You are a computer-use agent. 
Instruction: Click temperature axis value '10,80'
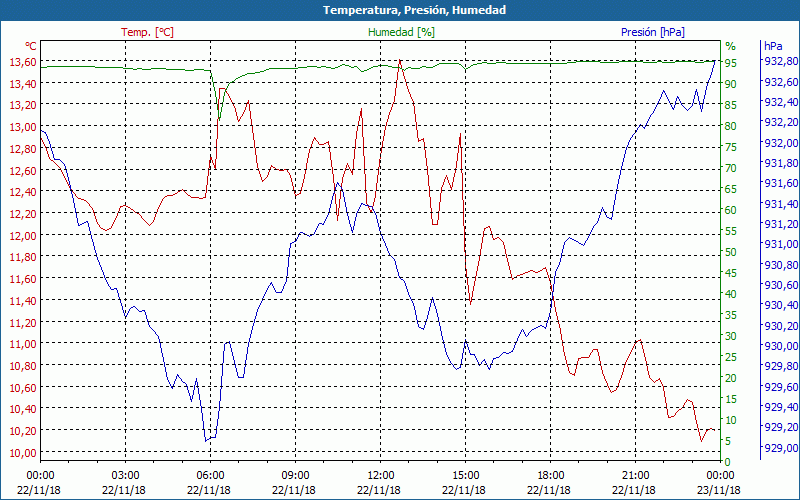tap(23, 366)
